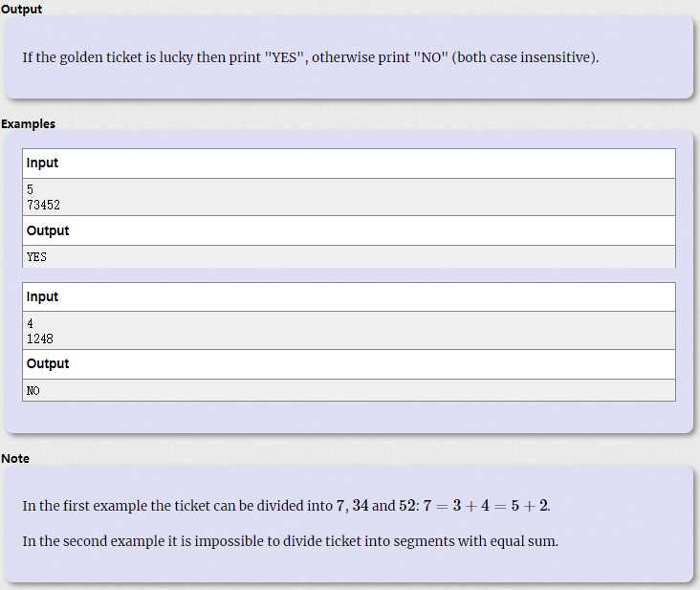Select the first example's "Input" header
This screenshot has width=700, height=590.
click(x=42, y=164)
